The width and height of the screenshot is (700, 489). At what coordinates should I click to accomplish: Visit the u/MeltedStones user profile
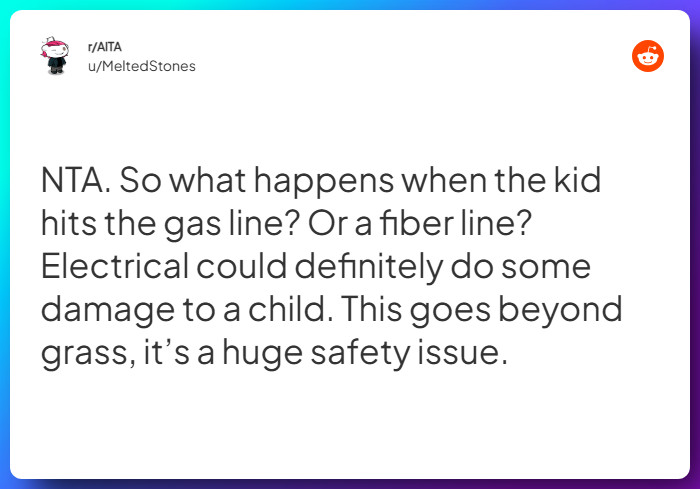click(x=142, y=66)
